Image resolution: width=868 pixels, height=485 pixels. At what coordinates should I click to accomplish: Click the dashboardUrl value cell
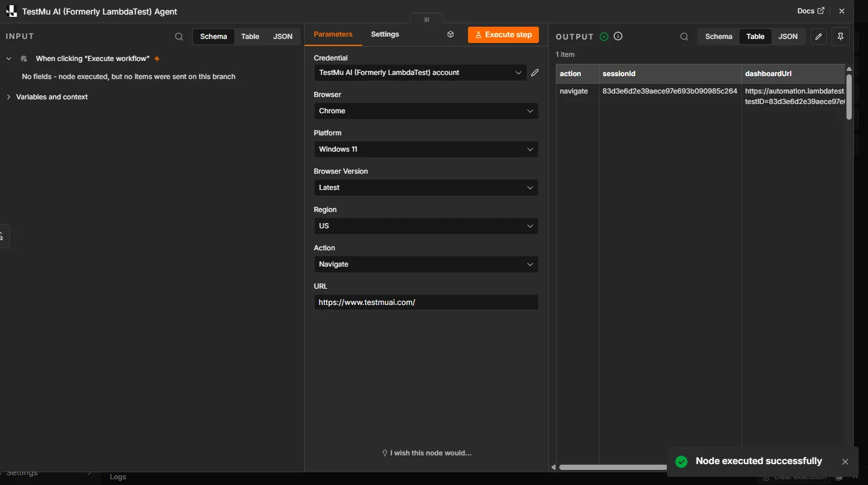[794, 96]
